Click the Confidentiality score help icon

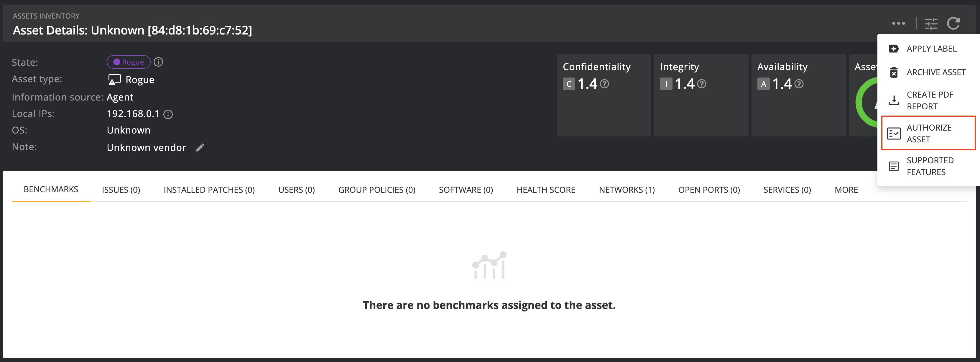(x=604, y=84)
